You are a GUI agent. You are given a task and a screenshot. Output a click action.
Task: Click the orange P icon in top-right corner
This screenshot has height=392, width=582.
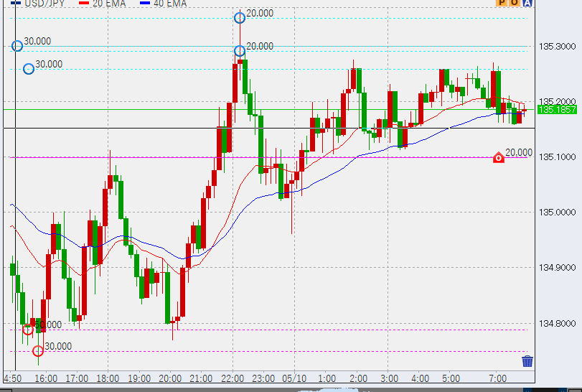point(502,4)
